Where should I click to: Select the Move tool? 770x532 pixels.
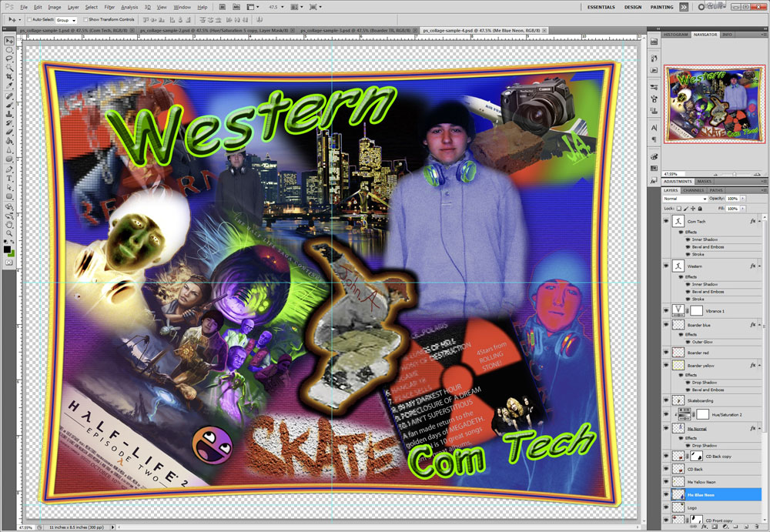[9, 40]
